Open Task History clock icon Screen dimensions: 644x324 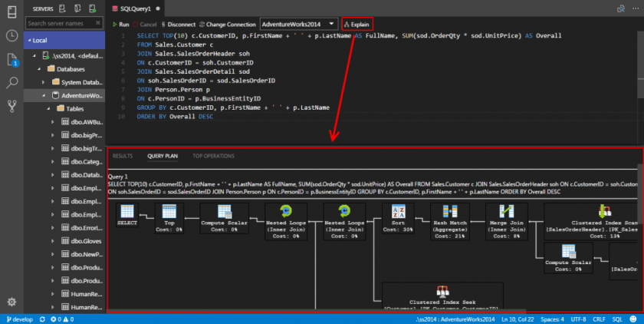coord(12,36)
